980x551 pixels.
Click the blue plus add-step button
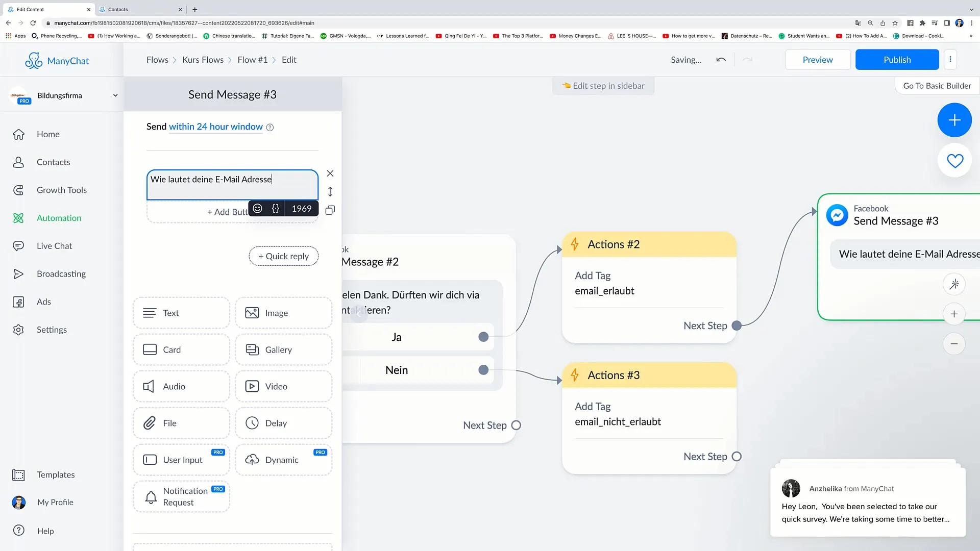tap(954, 120)
